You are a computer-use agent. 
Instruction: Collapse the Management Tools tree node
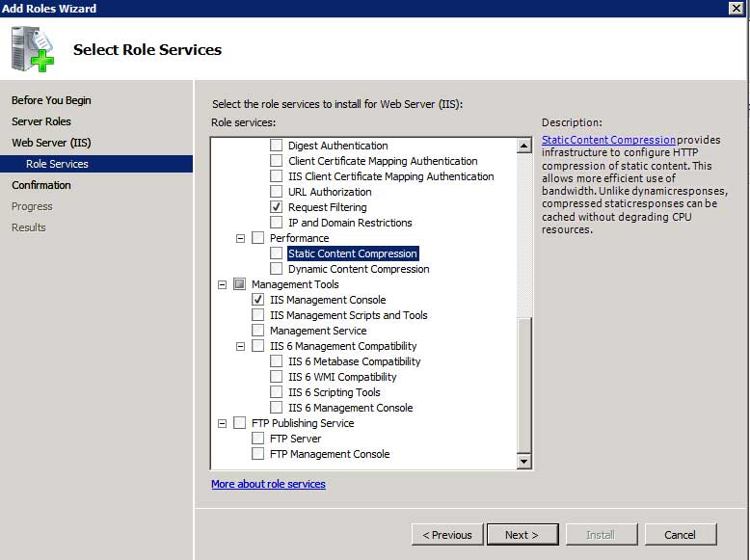[222, 284]
